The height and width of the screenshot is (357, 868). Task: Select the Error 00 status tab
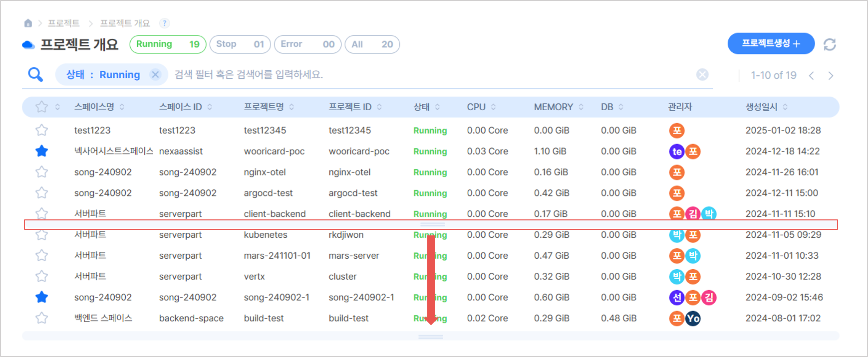click(307, 44)
